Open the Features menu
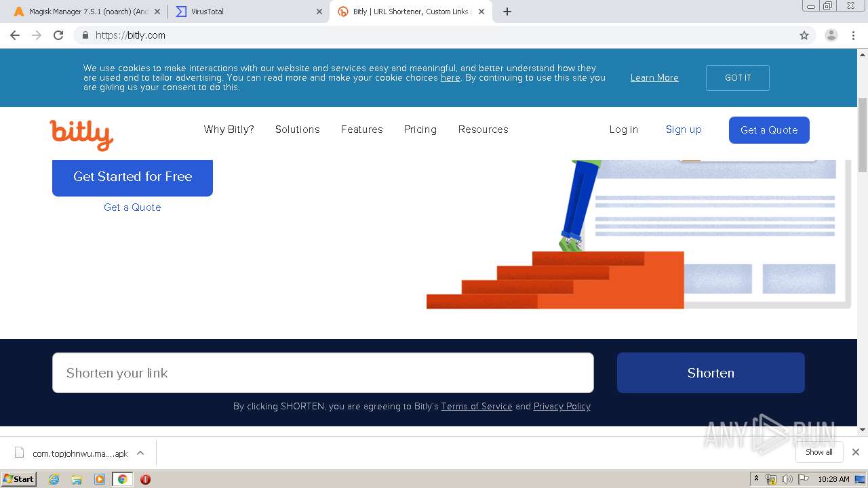This screenshot has width=868, height=488. tap(361, 129)
